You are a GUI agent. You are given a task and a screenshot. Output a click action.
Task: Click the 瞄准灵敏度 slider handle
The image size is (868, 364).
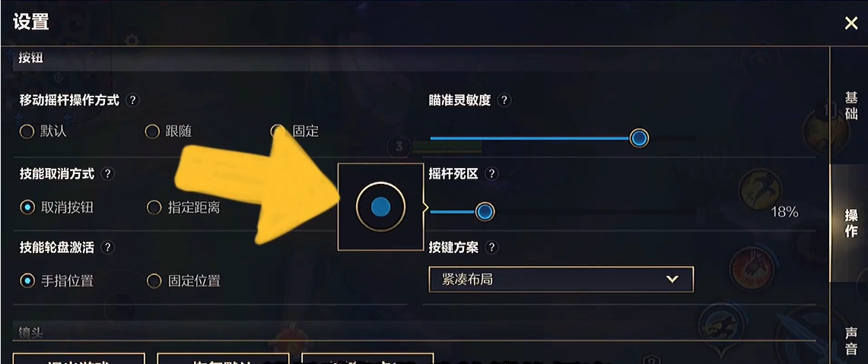pyautogui.click(x=639, y=138)
